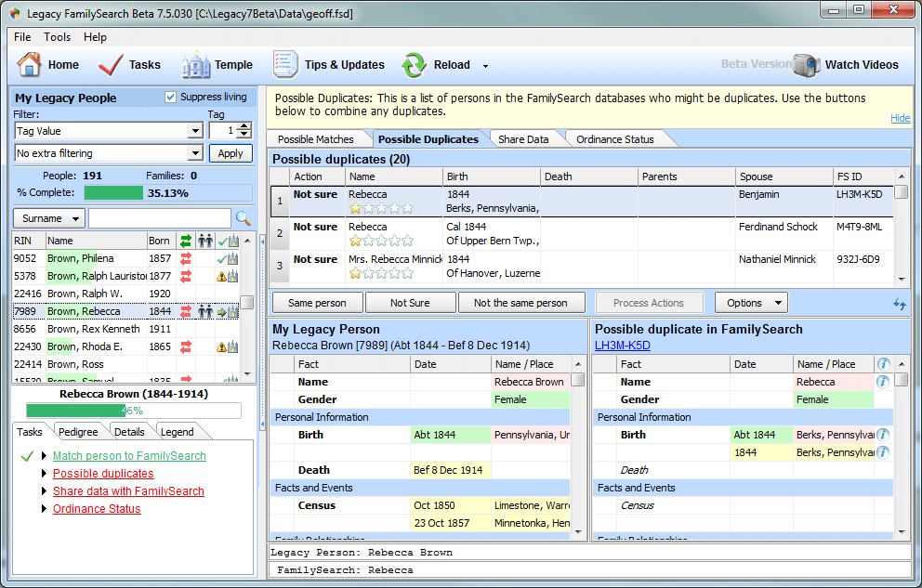Click the Not the same person button
Screen dimensions: 922x588
520,303
